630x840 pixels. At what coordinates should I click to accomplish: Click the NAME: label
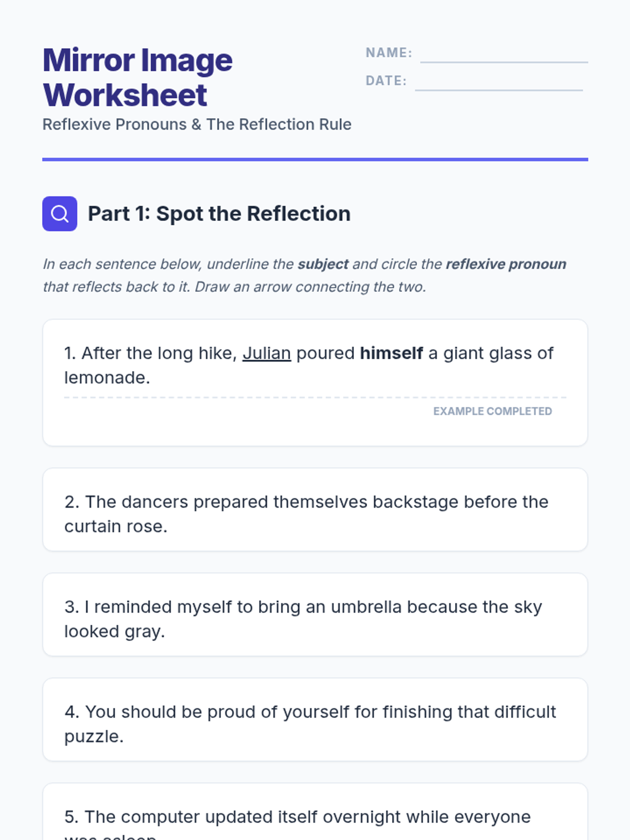point(389,52)
